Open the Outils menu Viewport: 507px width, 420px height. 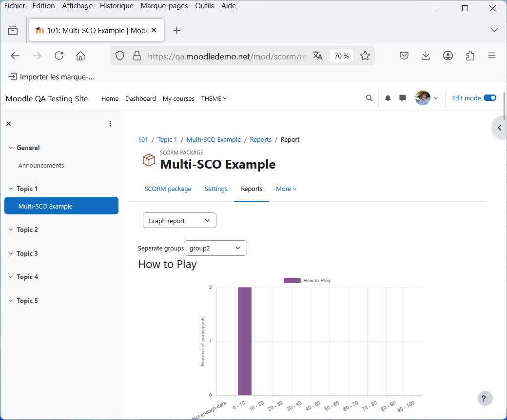(204, 6)
